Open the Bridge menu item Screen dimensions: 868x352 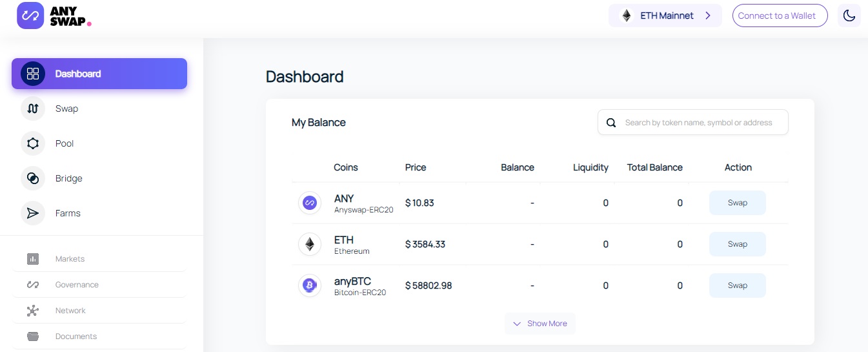click(x=68, y=178)
